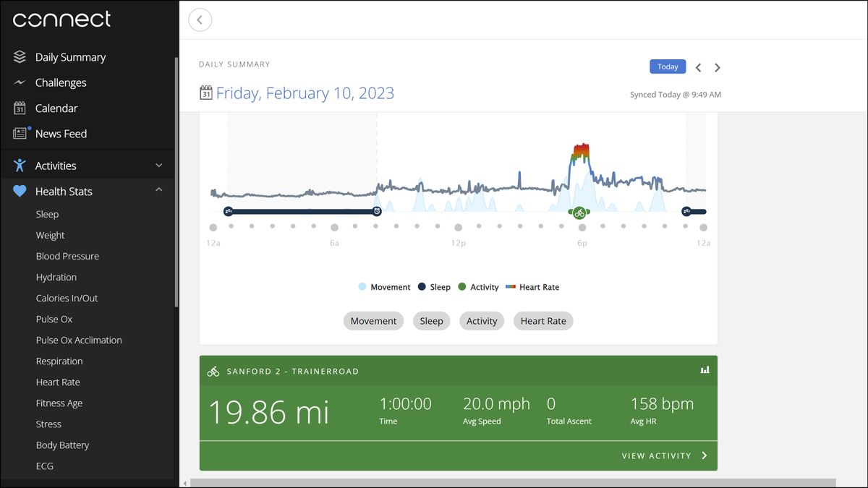Open Body Battery stats
The image size is (868, 488).
62,445
